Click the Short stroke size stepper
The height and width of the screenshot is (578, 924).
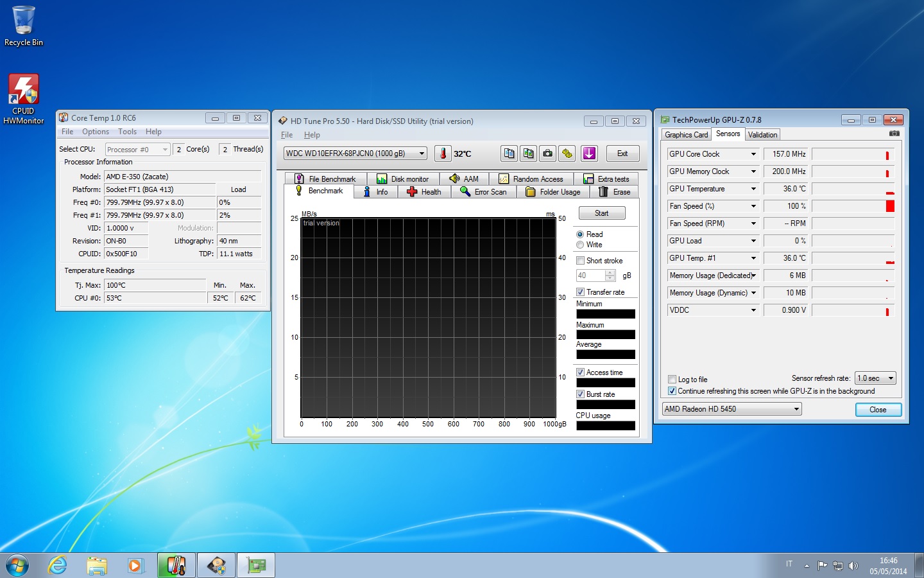click(610, 276)
